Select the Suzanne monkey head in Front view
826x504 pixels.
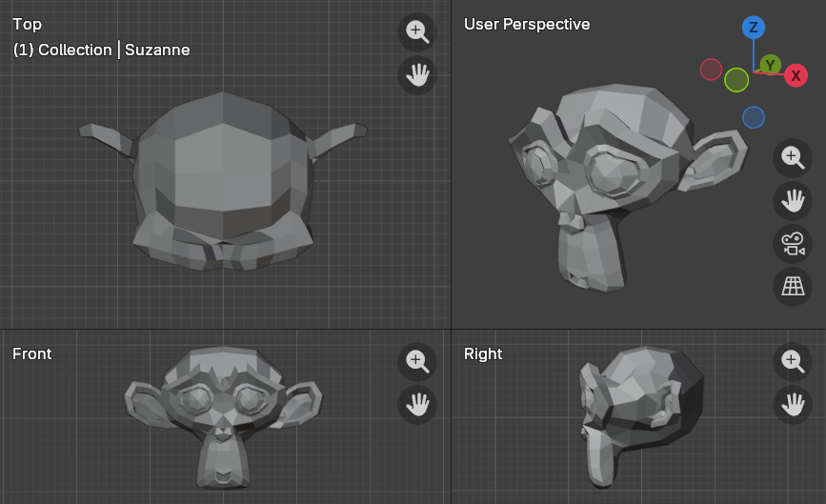coord(222,410)
